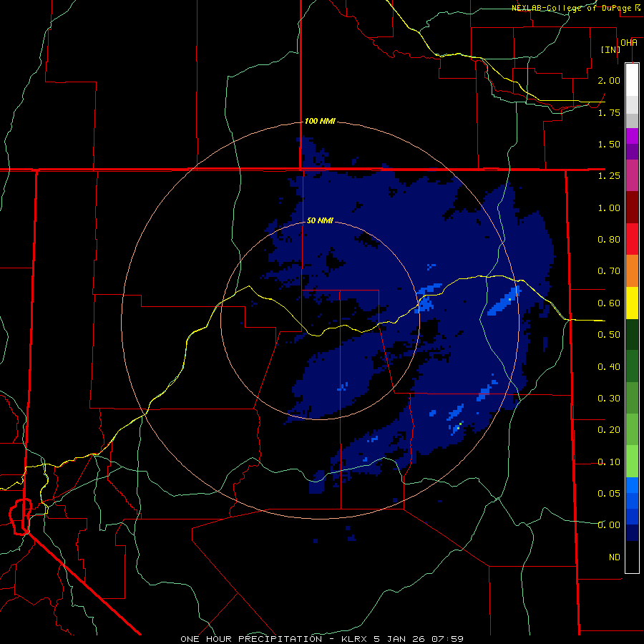Click the light blue legend swatch above 0.05
Screen dimensions: 644x644
[632, 485]
